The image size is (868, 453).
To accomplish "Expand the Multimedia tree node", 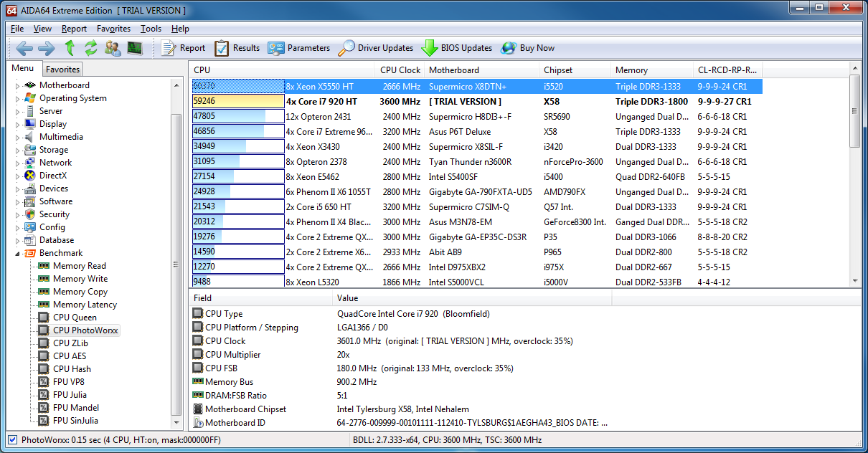I will 18,137.
